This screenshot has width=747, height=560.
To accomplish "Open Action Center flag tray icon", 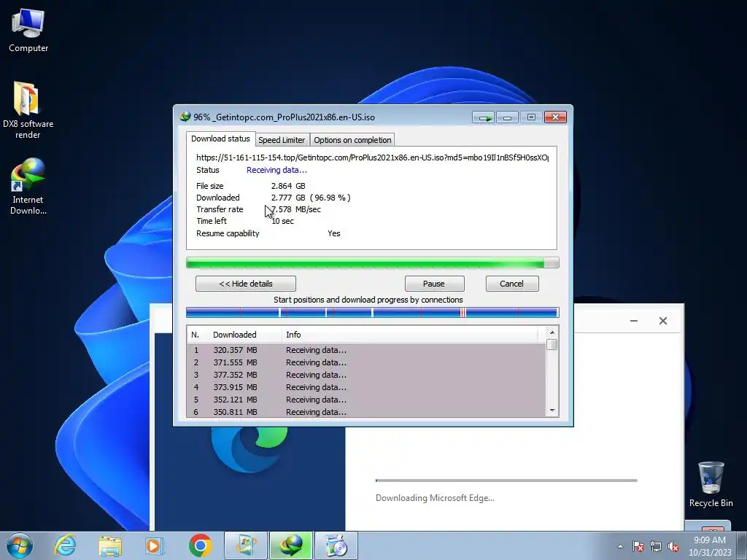I will [638, 546].
